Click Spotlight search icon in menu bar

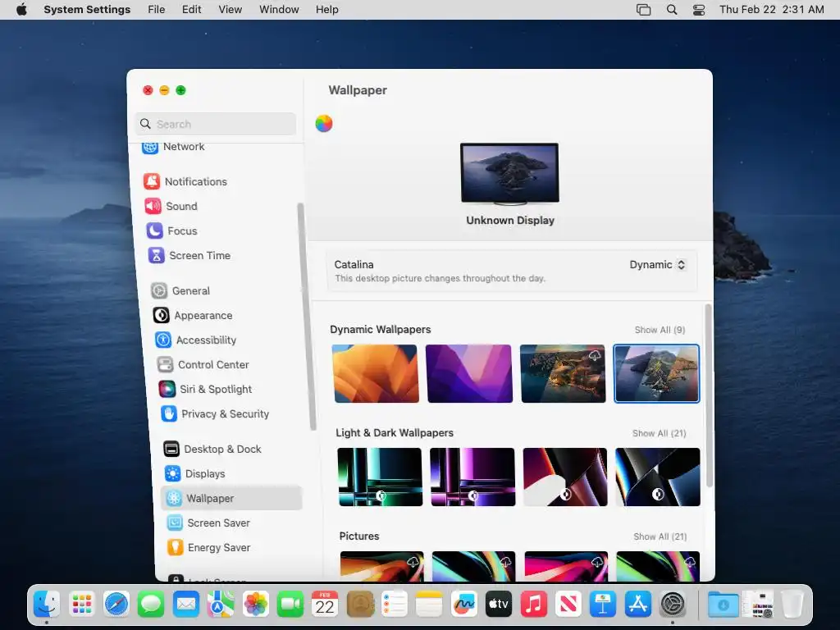[672, 10]
